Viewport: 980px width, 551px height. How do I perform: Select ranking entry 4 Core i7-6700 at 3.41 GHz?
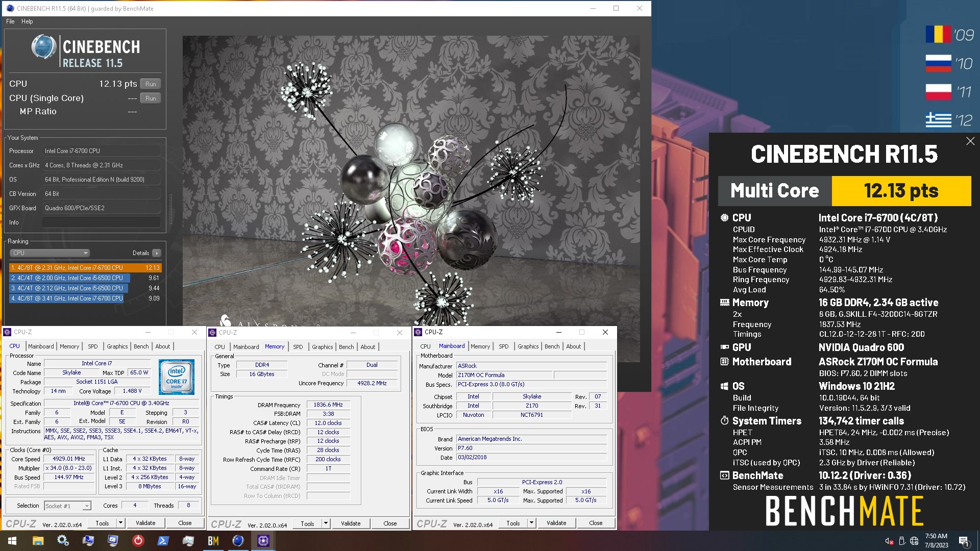coord(85,298)
